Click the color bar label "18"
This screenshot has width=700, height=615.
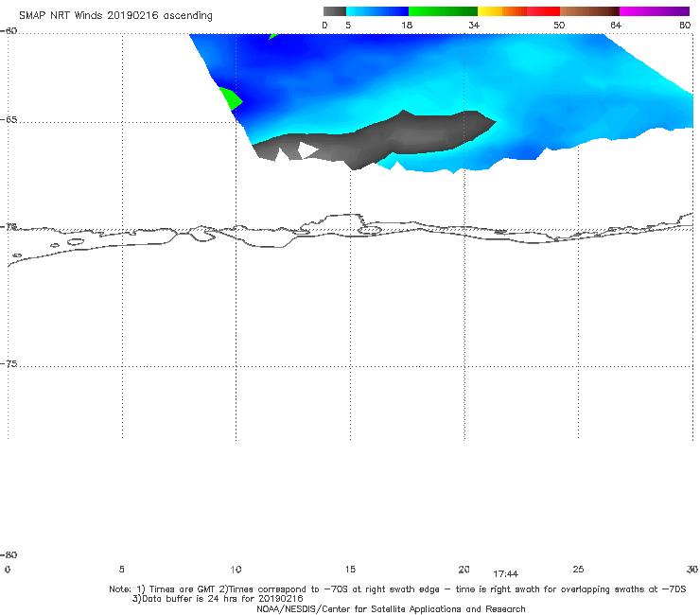click(x=407, y=25)
